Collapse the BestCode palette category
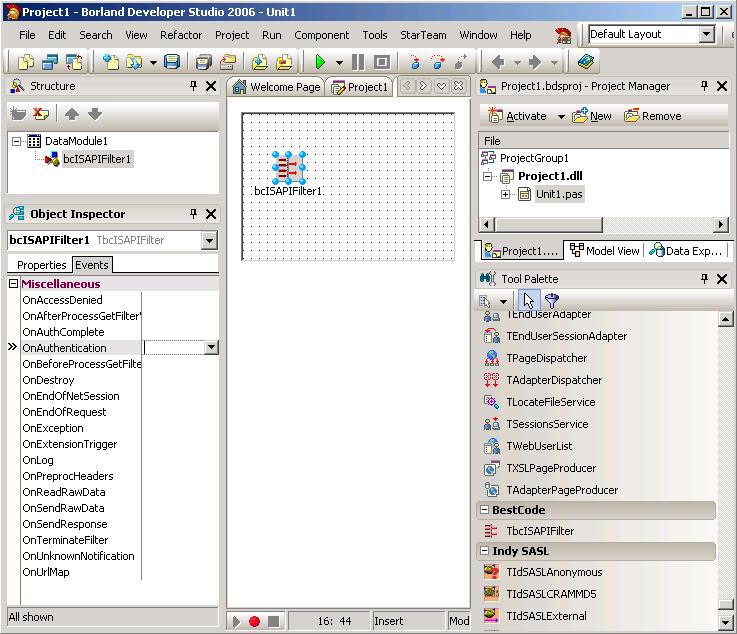This screenshot has width=737, height=634. [x=483, y=509]
